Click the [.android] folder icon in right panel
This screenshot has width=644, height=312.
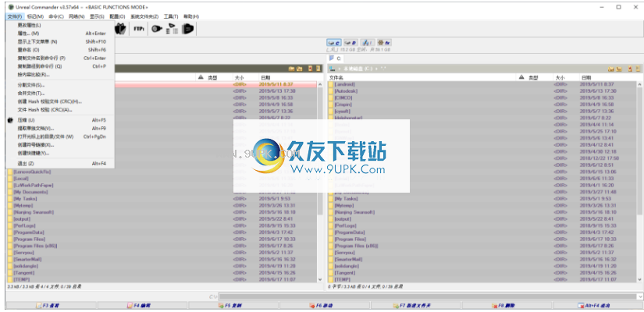tap(331, 84)
